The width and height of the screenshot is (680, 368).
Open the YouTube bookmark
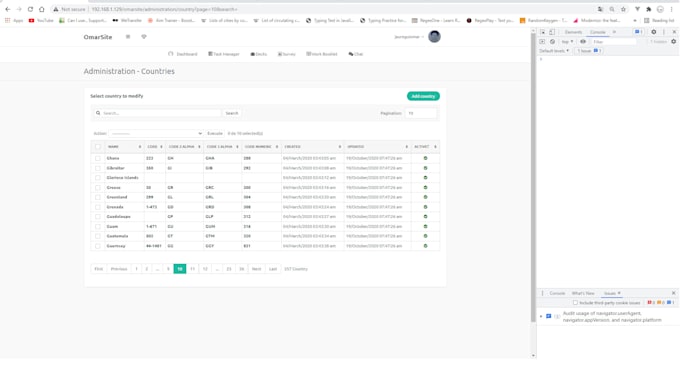[x=41, y=20]
